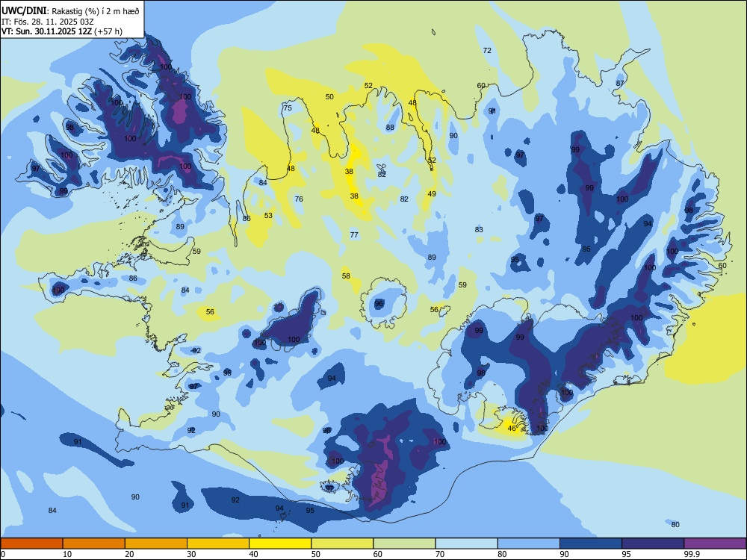Click the pale blue 70–80 legend swatch

pos(466,544)
